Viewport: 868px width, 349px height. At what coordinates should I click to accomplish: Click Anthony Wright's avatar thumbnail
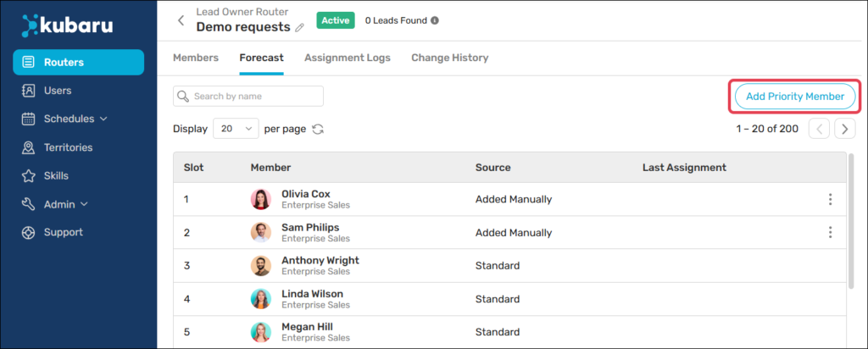260,265
